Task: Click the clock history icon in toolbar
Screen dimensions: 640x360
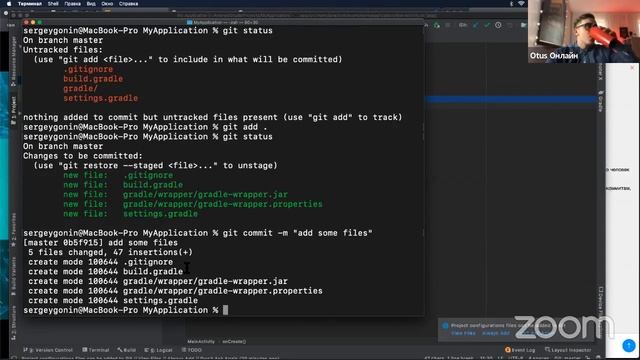Action: [498, 25]
